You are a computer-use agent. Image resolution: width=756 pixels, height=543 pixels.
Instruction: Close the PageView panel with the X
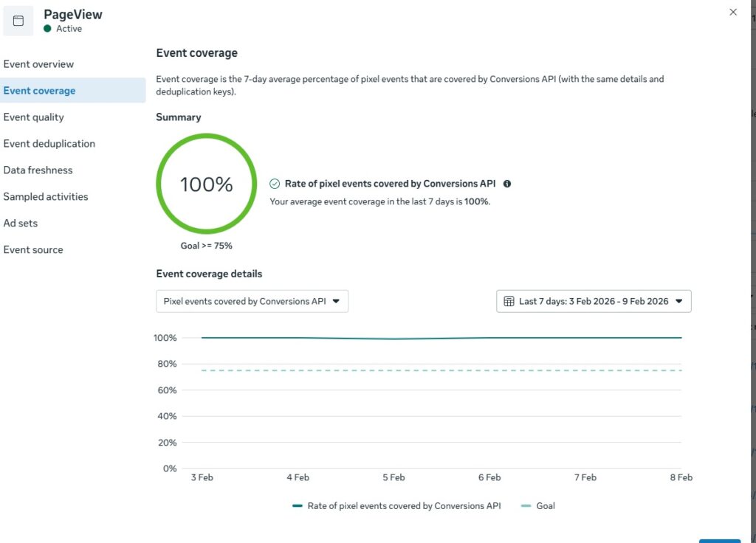[x=733, y=12]
